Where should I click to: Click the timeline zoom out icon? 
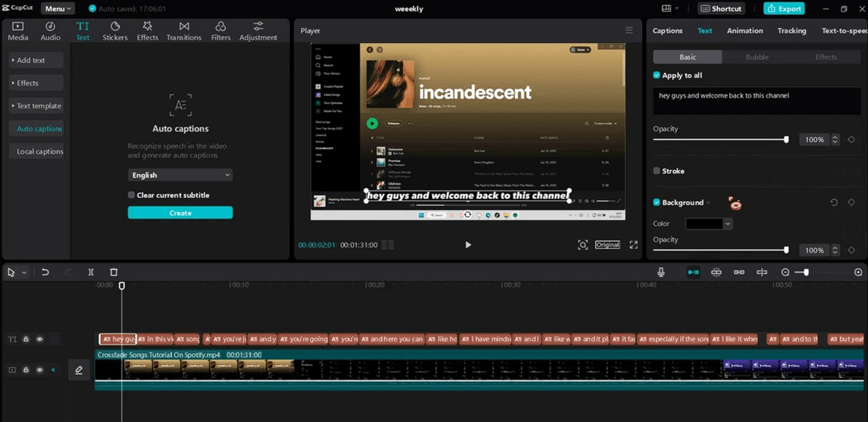coord(786,272)
